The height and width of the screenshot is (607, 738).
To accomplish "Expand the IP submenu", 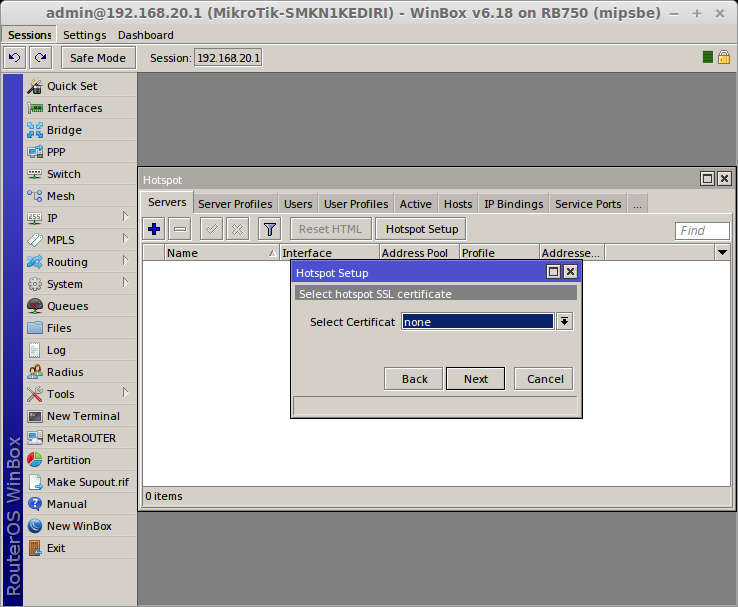I will [125, 216].
